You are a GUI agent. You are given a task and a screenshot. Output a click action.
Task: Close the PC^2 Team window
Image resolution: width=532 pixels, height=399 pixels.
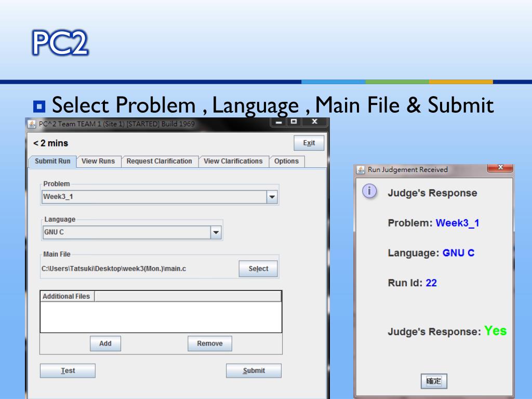pos(314,122)
